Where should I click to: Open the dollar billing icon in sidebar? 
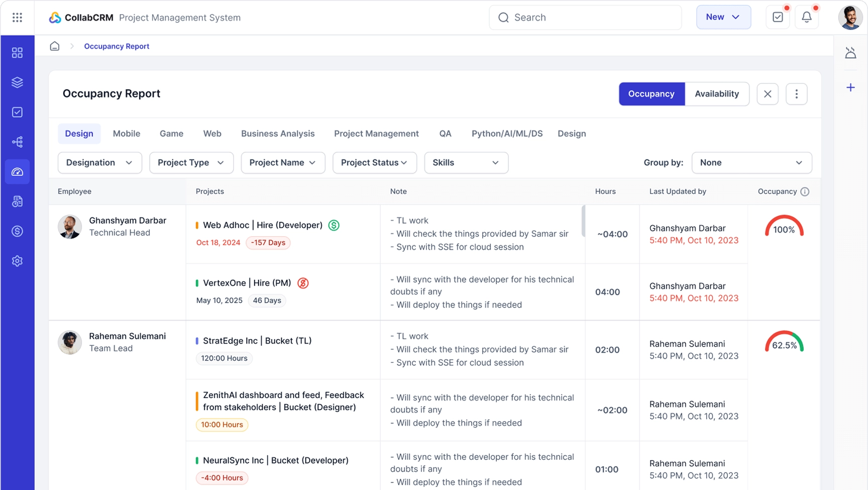click(17, 231)
